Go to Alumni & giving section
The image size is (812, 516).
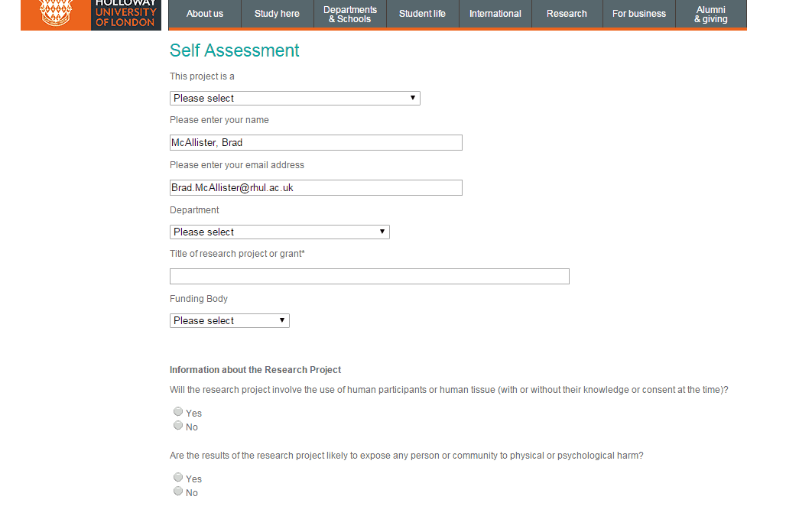pyautogui.click(x=711, y=14)
